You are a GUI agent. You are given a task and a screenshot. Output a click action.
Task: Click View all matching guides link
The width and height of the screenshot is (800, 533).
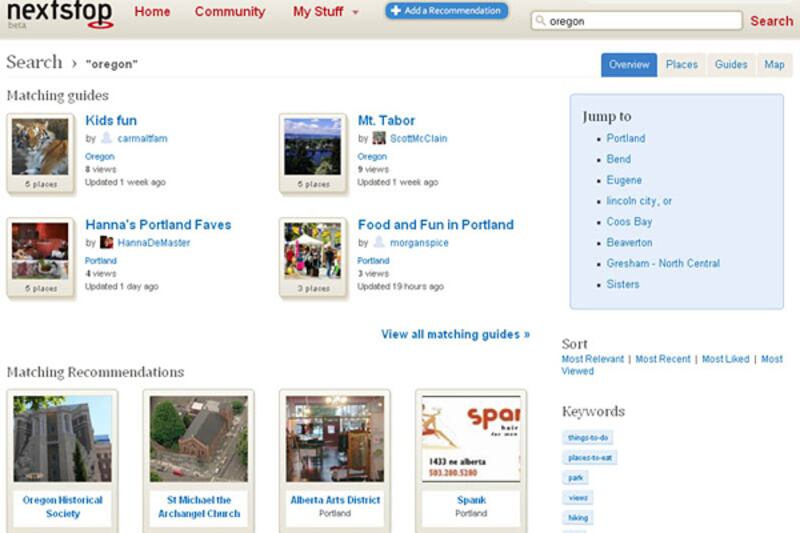pyautogui.click(x=455, y=335)
